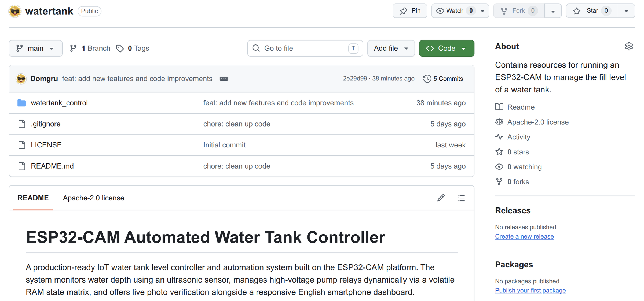Screen dimensions: 644x301
Task: View 5 Commits history
Action: point(443,79)
